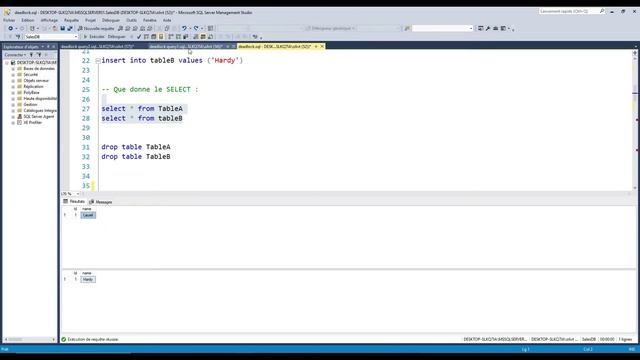The width and height of the screenshot is (640, 360).
Task: Click the 'select * from TableA' line
Action: (x=142, y=109)
